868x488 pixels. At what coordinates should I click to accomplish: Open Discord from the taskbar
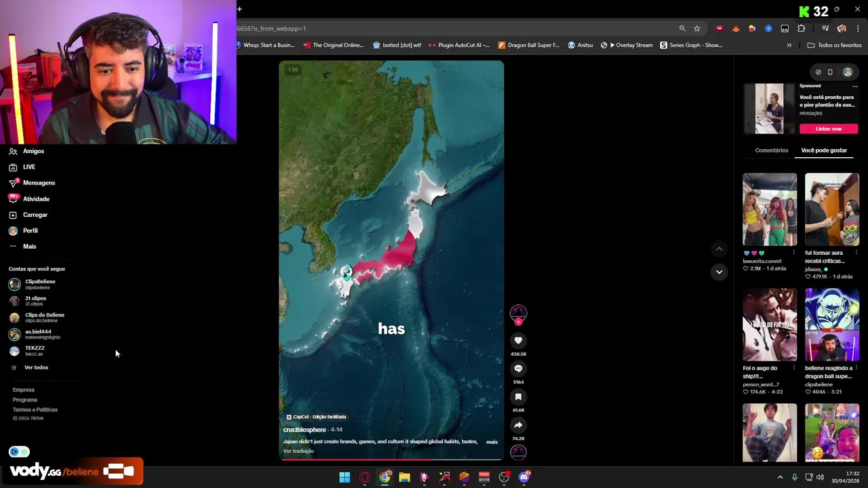click(524, 477)
